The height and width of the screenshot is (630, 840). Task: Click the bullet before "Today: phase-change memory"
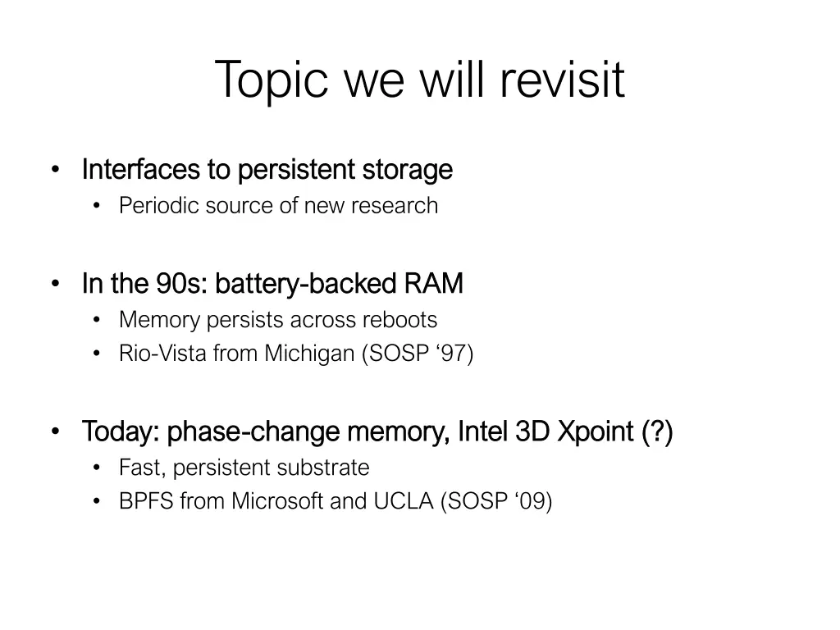point(55,432)
